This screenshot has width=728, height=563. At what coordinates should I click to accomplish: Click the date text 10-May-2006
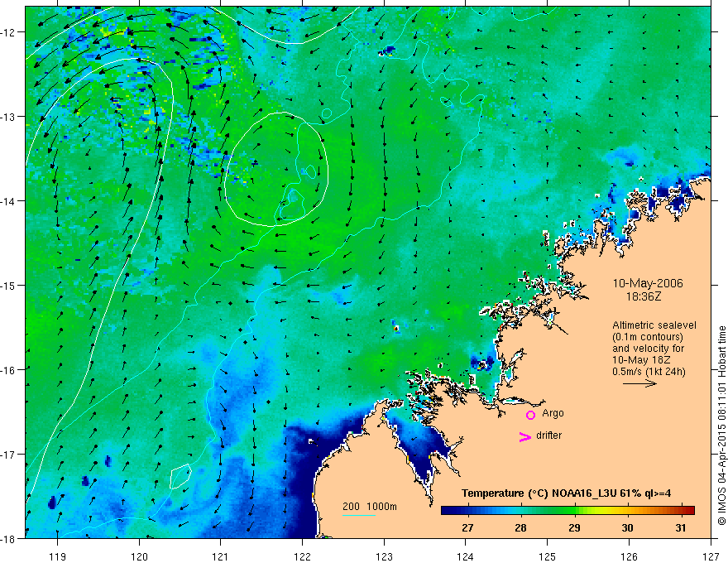point(648,283)
